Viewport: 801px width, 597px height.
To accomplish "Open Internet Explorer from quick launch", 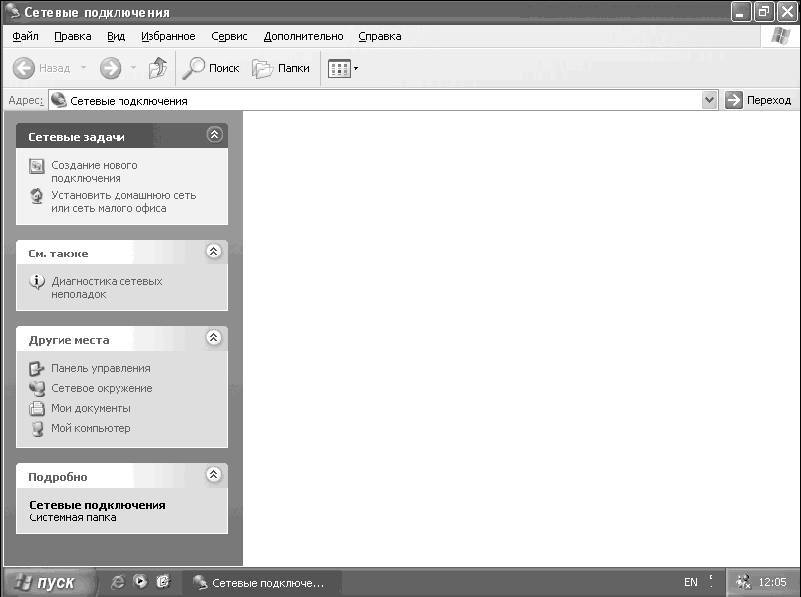I will click(118, 582).
